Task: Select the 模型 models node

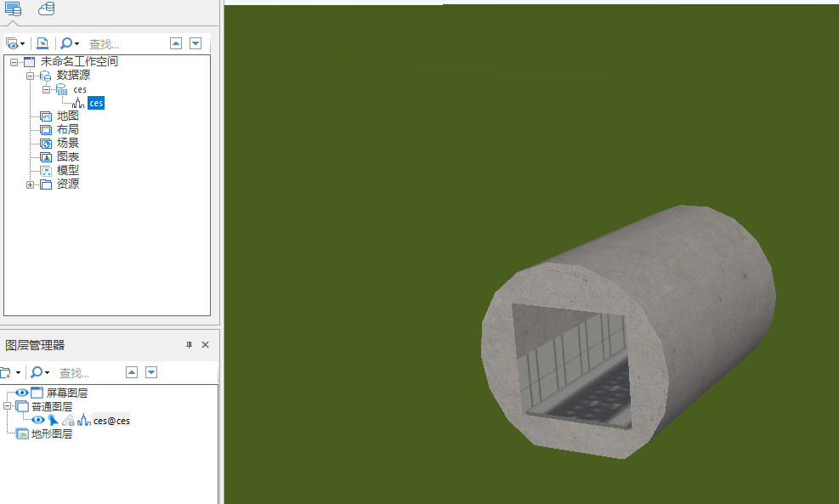Action: 68,170
